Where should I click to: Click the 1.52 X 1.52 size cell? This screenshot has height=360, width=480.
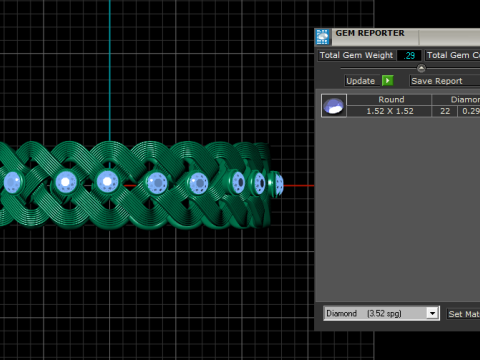click(389, 111)
